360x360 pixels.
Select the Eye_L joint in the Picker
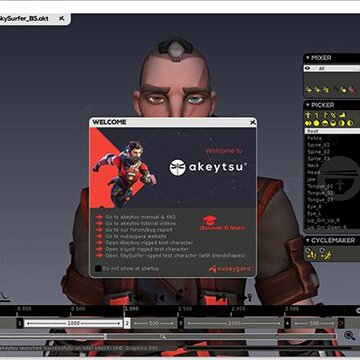(314, 213)
